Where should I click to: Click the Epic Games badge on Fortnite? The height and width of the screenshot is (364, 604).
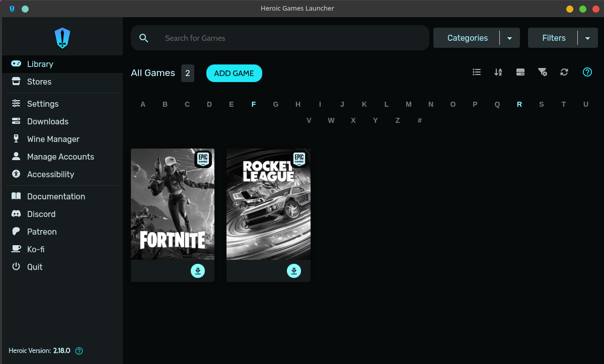pos(203,159)
